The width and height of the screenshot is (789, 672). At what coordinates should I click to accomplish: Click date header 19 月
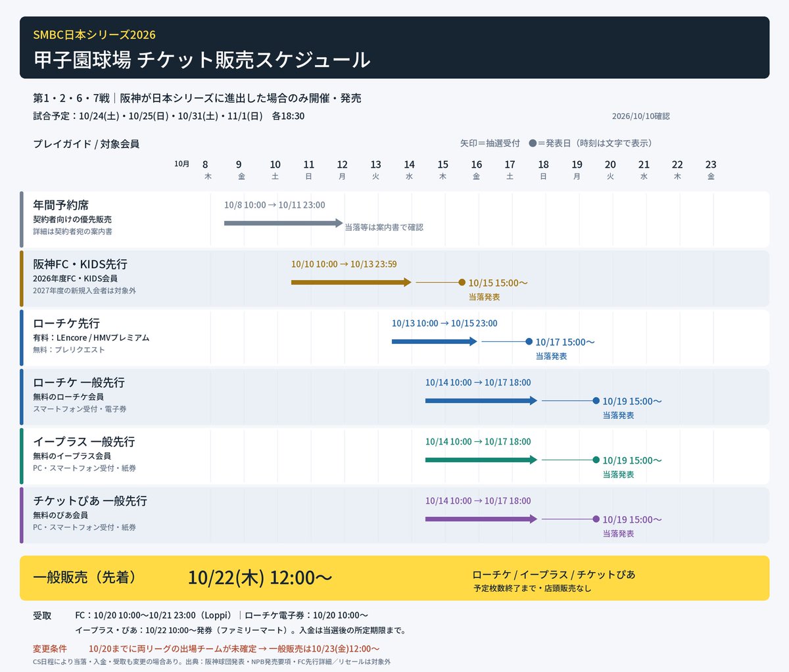tap(577, 170)
